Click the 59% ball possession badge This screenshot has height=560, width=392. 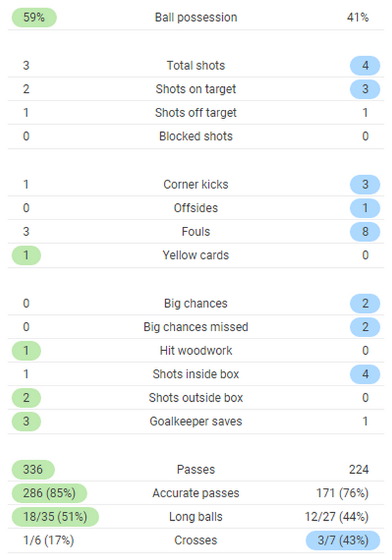[x=33, y=18]
